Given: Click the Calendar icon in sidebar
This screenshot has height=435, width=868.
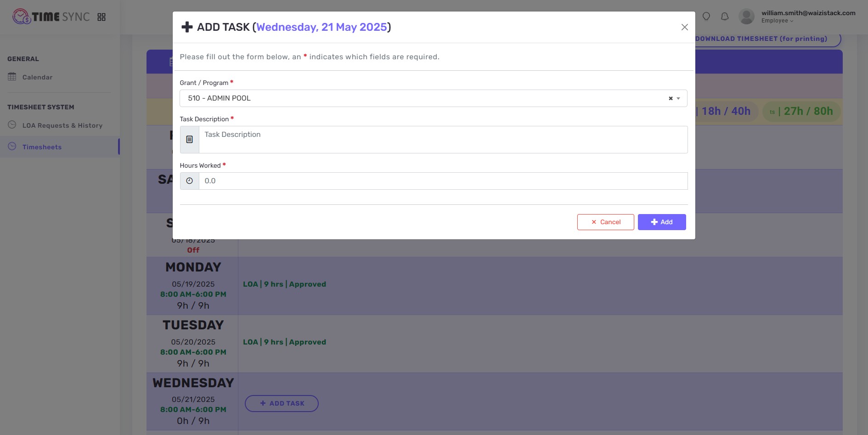Looking at the screenshot, I should point(11,77).
